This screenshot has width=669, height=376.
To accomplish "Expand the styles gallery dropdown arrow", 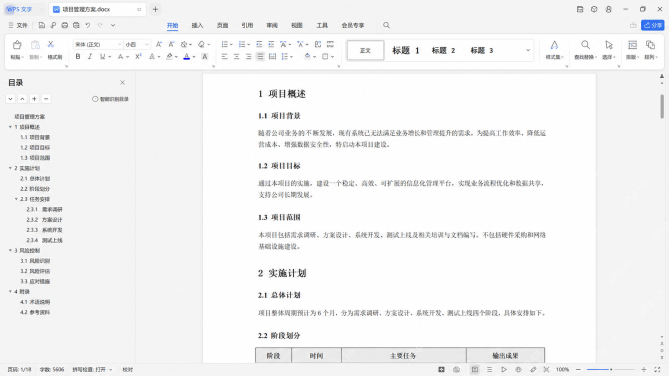I will point(528,50).
